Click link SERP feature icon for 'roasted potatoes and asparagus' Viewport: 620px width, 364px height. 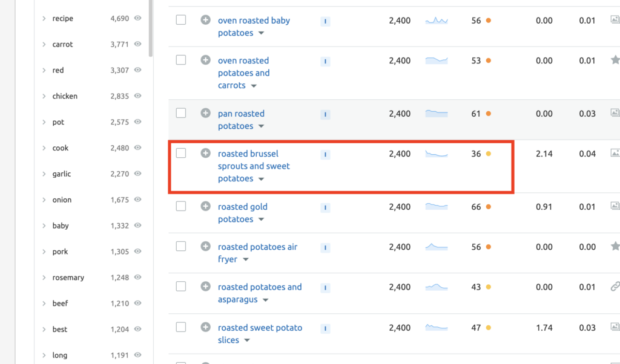615,287
